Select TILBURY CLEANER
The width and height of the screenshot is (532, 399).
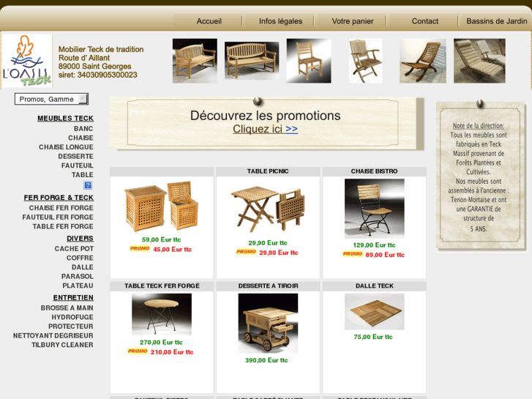coord(62,344)
